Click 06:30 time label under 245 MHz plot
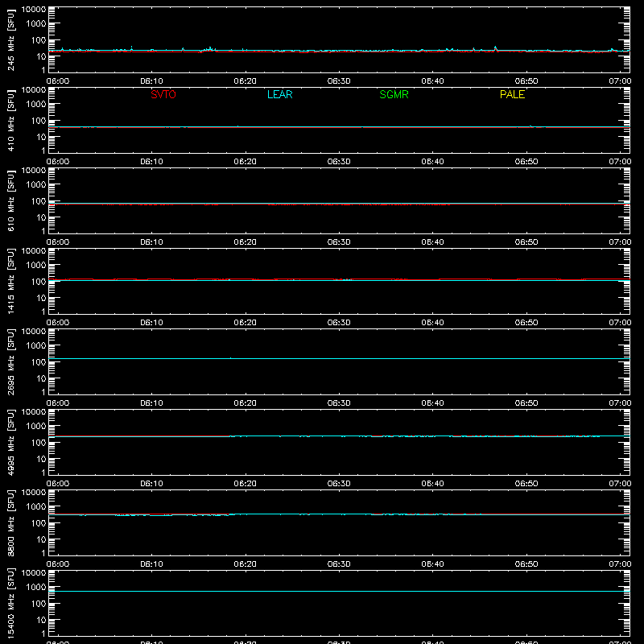The height and width of the screenshot is (644, 644). (x=339, y=81)
